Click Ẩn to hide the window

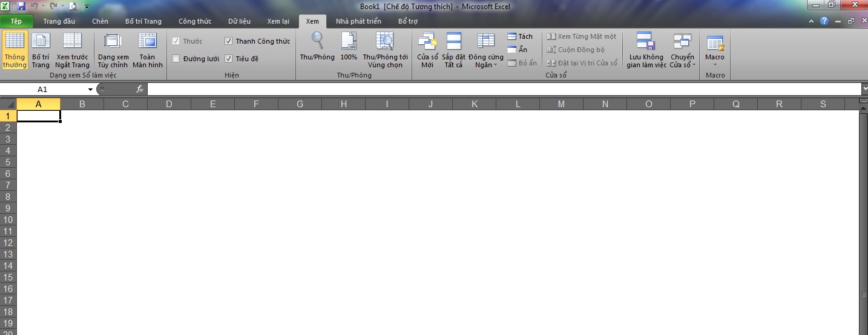(x=518, y=50)
